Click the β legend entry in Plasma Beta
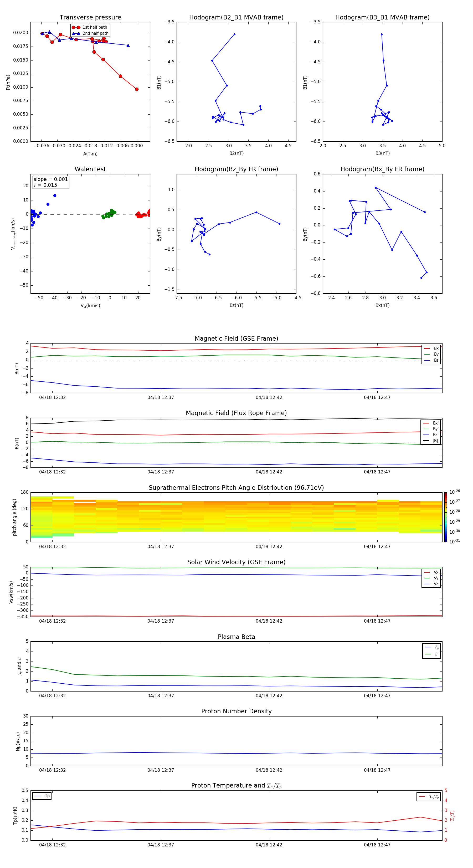 [x=432, y=654]
